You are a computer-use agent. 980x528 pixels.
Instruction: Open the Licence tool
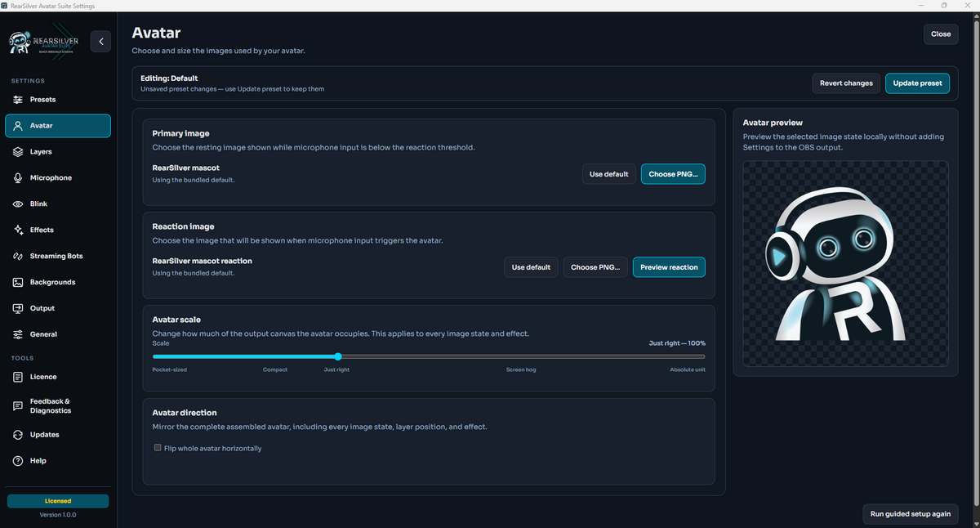(x=58, y=378)
